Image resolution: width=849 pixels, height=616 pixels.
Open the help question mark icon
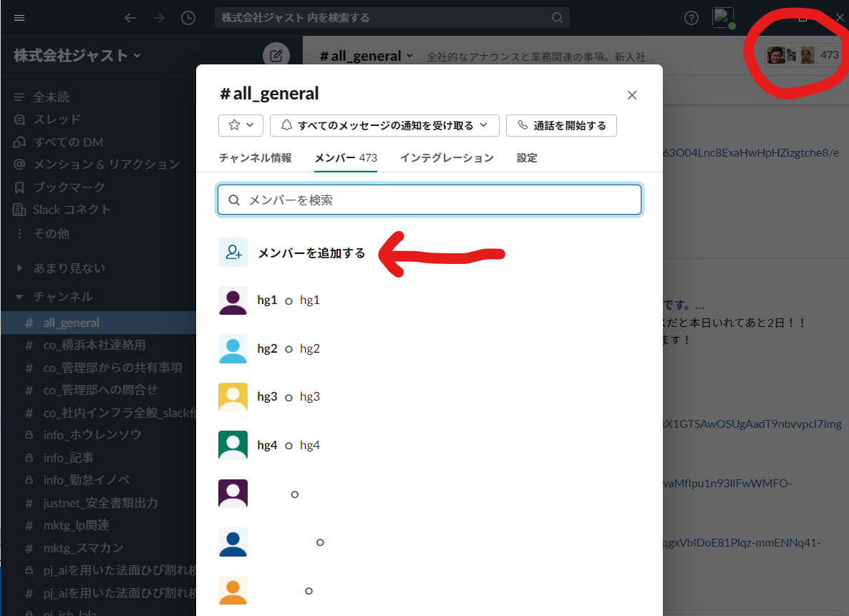click(691, 18)
